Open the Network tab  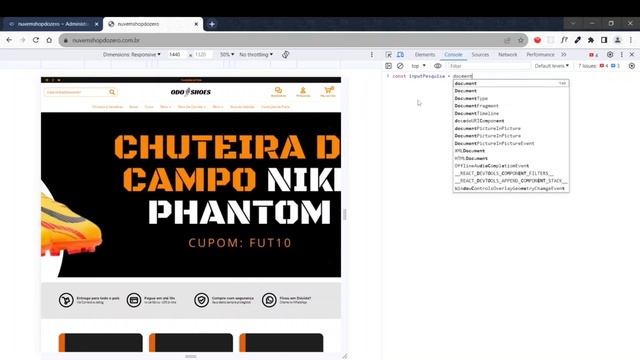[508, 54]
